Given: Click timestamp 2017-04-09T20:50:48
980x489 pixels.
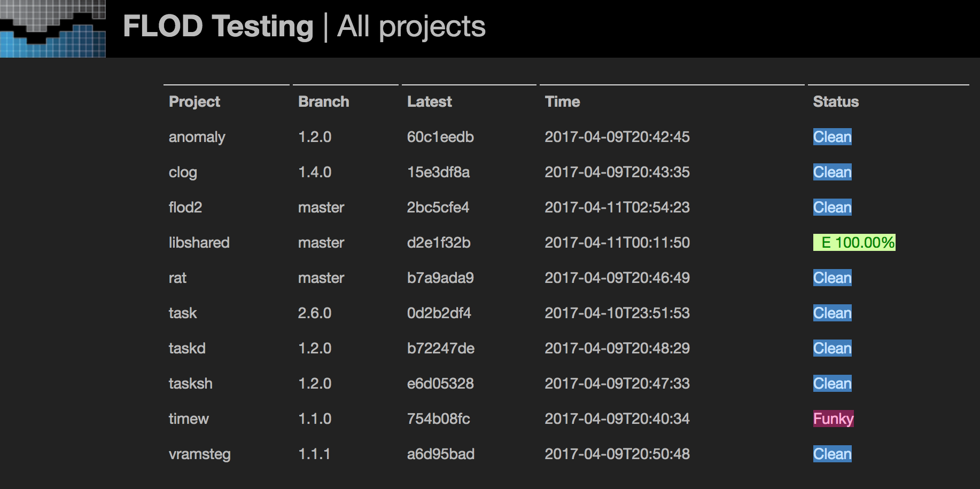Looking at the screenshot, I should pyautogui.click(x=617, y=454).
